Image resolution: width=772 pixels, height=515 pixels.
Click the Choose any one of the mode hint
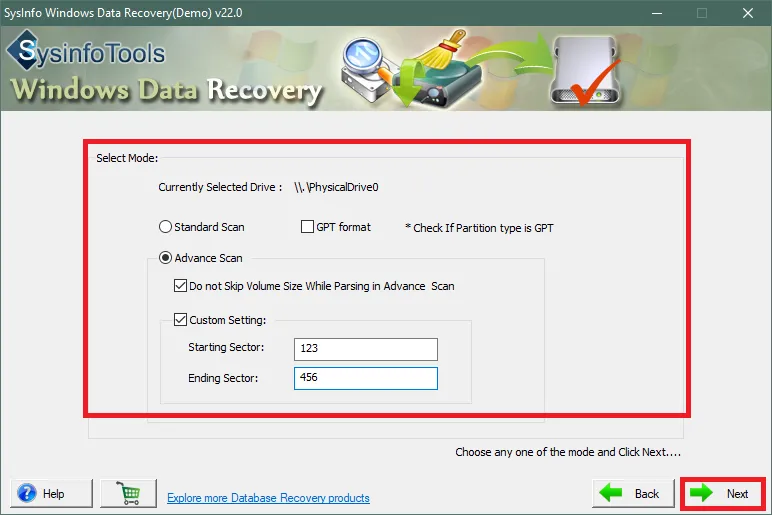568,452
